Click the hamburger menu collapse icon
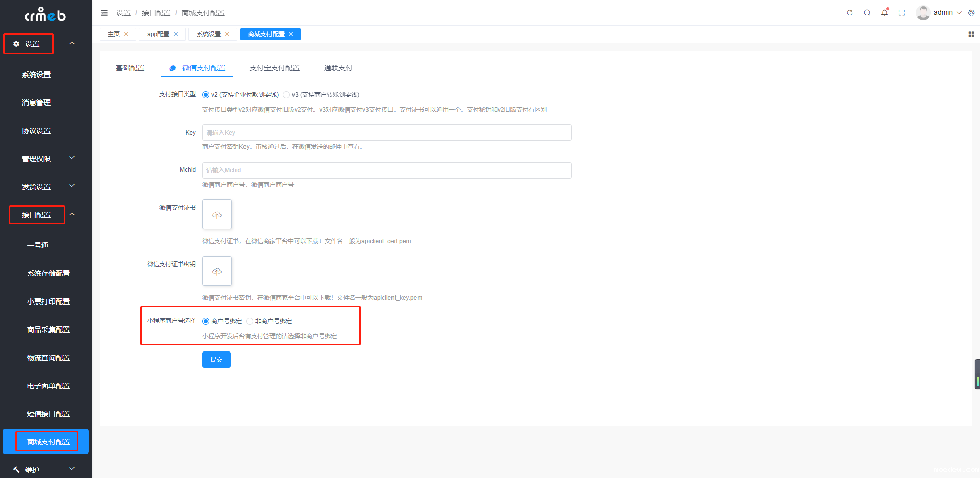Image resolution: width=980 pixels, height=478 pixels. [104, 13]
